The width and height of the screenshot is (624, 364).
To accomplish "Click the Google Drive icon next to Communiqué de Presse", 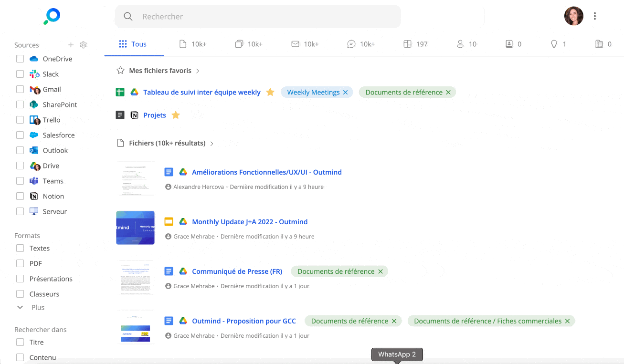I will pos(183,271).
